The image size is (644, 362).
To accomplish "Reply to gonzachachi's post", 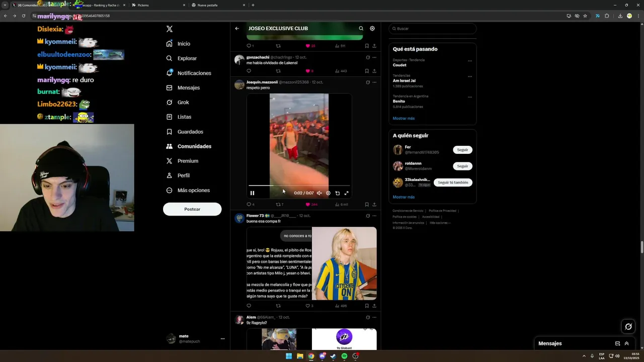I will click(249, 71).
